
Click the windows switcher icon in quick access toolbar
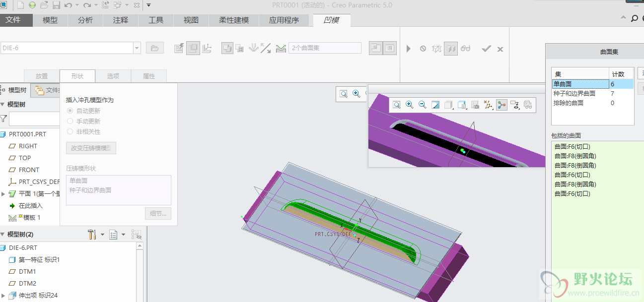(117, 5)
